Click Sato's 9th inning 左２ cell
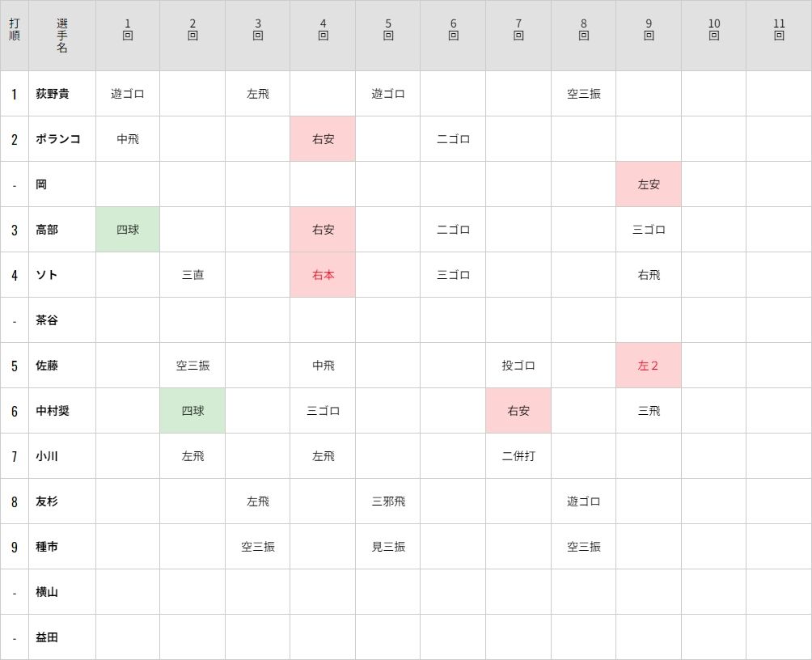 [649, 366]
